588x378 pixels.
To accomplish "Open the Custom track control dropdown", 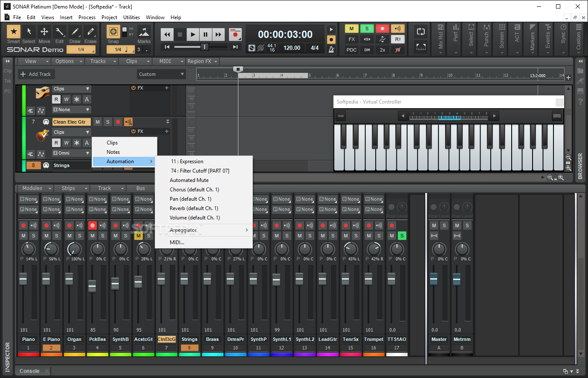I will pos(161,74).
